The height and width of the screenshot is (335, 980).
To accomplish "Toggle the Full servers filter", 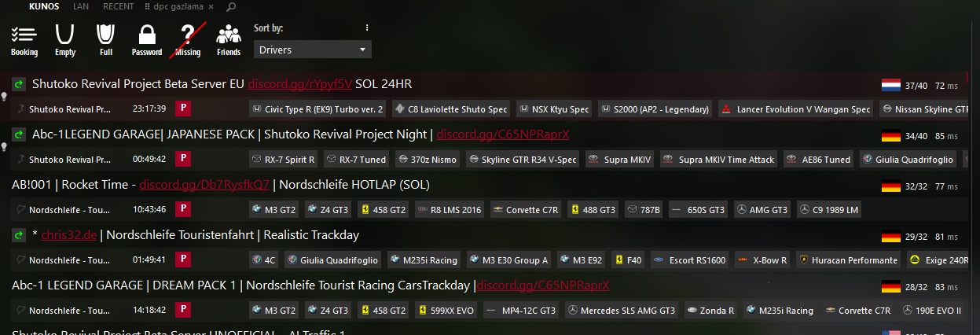I will click(106, 40).
